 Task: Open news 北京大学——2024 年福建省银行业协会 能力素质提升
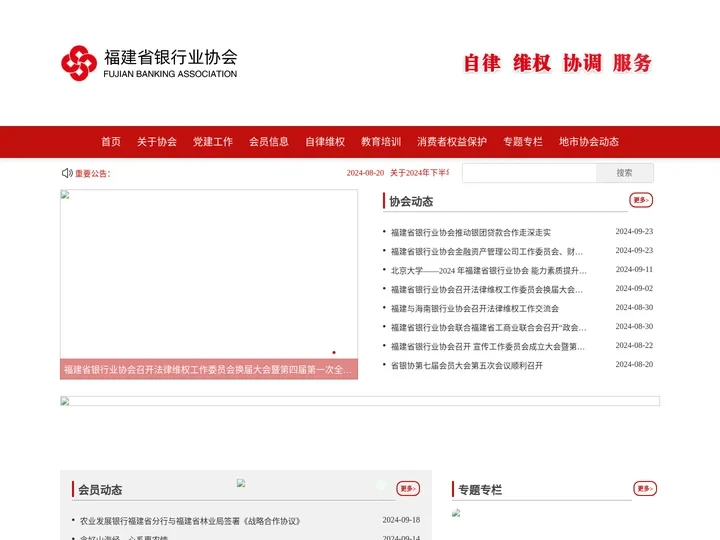pos(489,270)
